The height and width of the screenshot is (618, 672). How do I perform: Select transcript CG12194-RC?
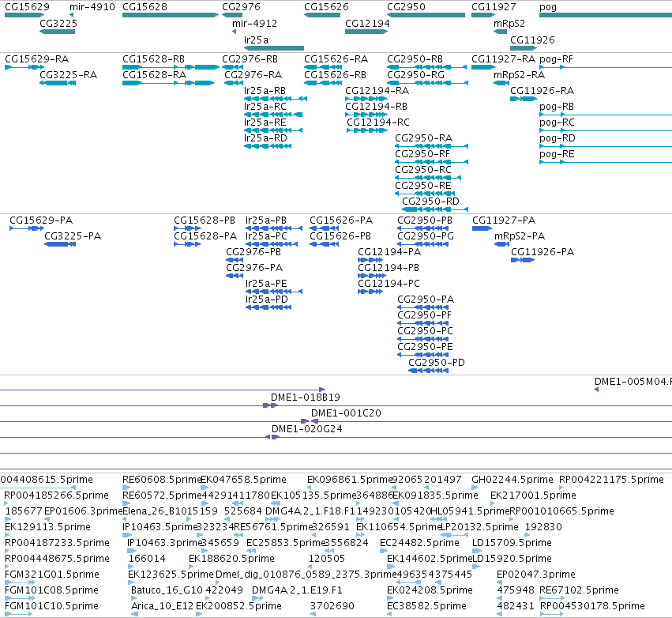tap(367, 130)
